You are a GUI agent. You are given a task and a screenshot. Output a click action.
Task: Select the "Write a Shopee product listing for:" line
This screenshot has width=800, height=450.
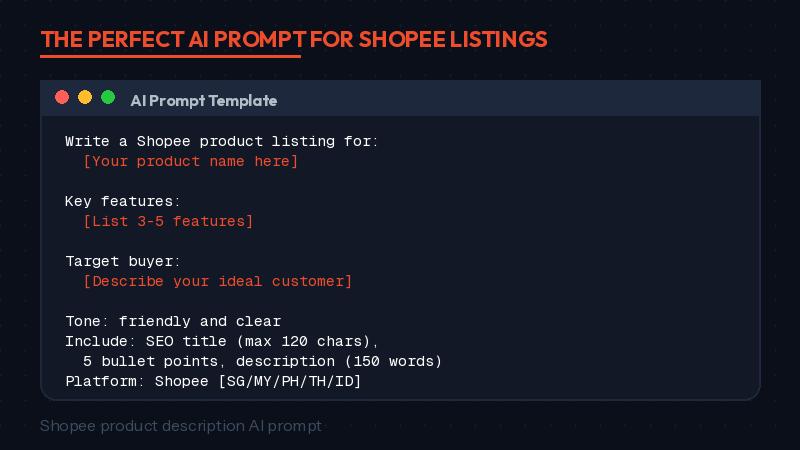point(222,142)
